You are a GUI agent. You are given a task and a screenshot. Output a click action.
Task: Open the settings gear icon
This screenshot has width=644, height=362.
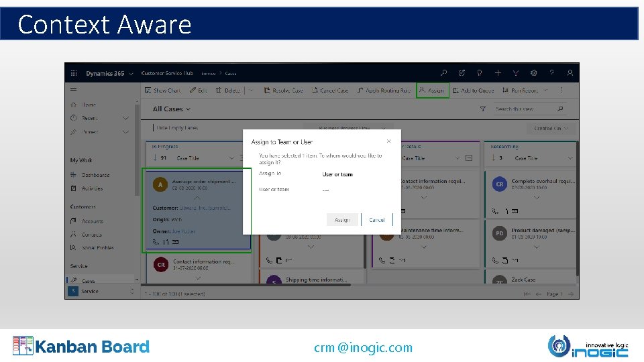click(533, 72)
